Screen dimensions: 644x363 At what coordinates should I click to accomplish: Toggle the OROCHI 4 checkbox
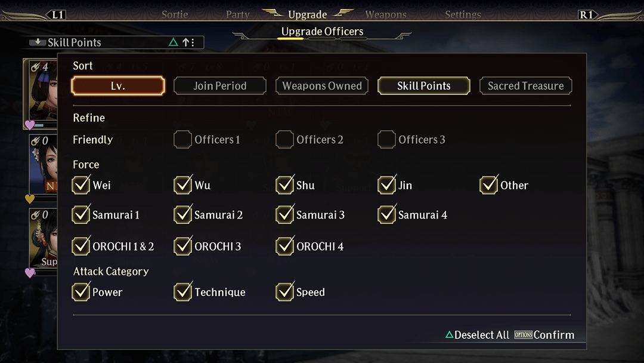[284, 246]
